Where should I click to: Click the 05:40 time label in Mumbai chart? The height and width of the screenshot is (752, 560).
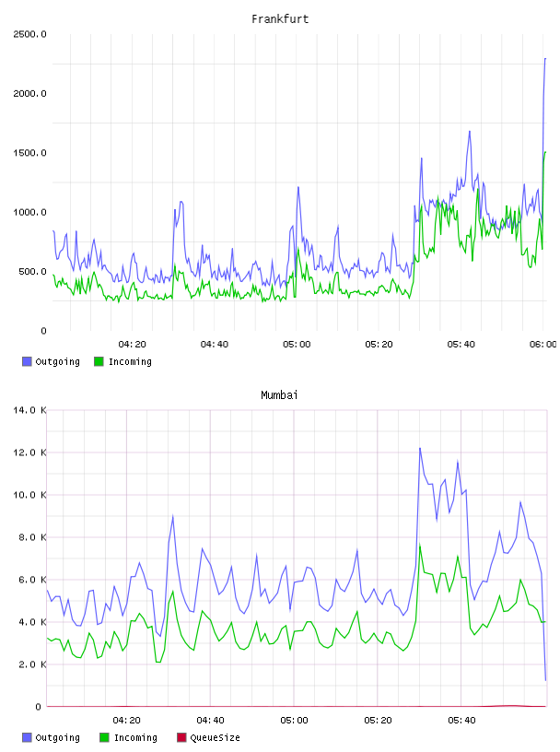pyautogui.click(x=461, y=721)
